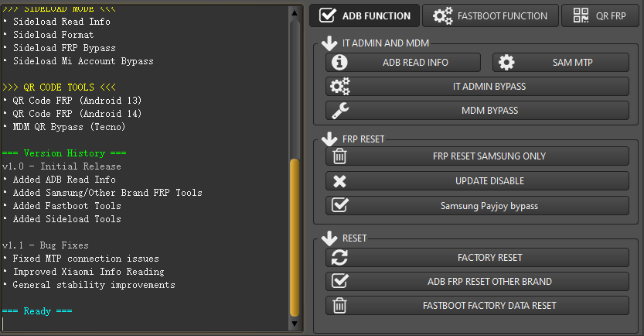
Task: Click the gear icon on SAM MTP
Action: 506,62
